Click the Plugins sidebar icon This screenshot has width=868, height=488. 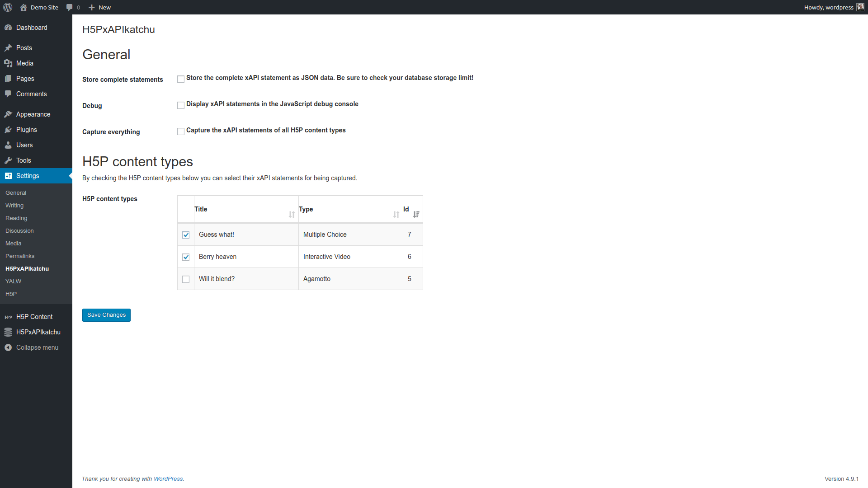(x=8, y=129)
